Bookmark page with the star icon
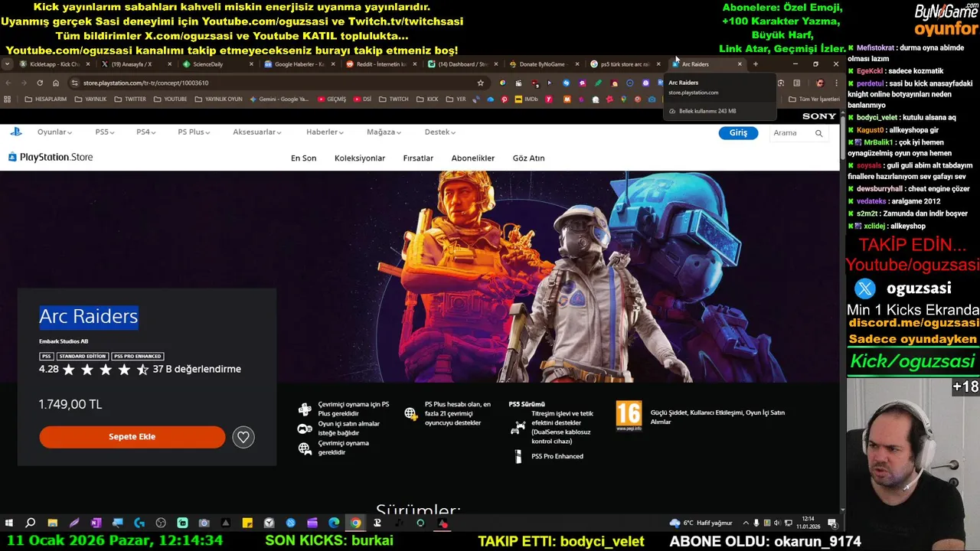 [481, 83]
